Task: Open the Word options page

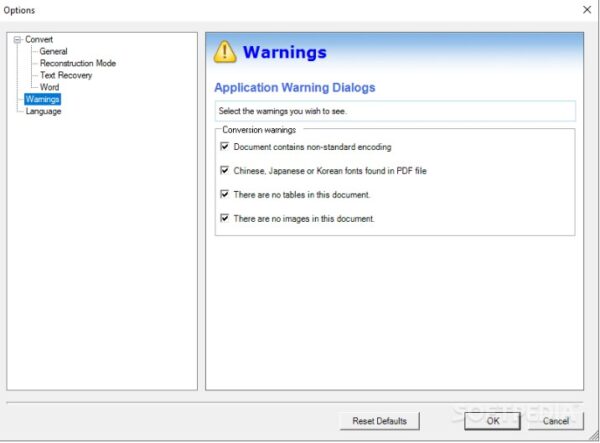Action: [49, 87]
